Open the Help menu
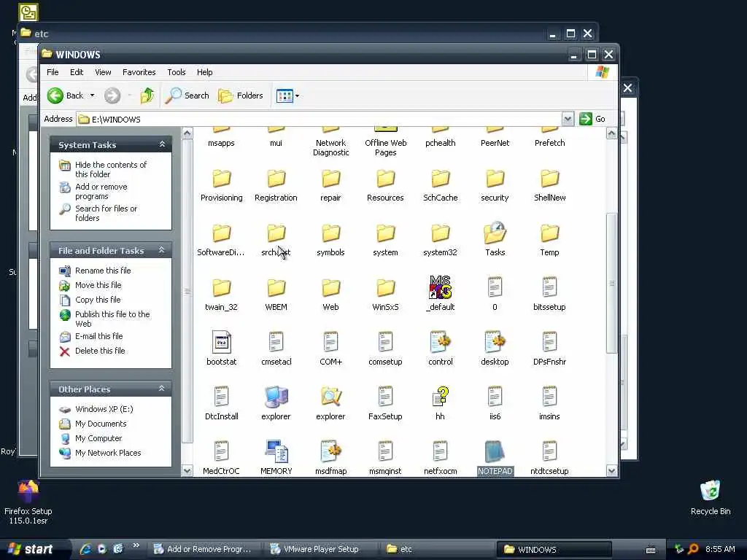Screen dimensions: 747x560 pyautogui.click(x=205, y=72)
